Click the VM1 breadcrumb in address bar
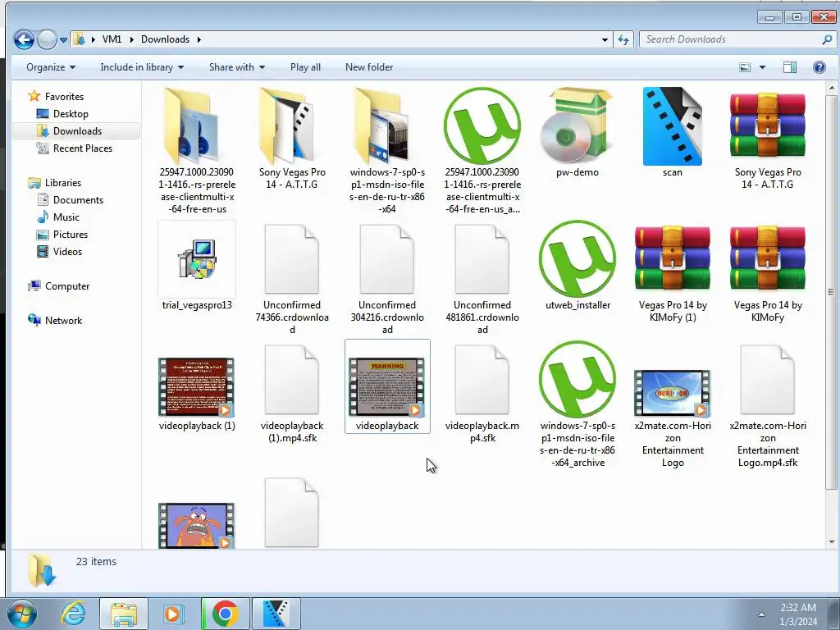This screenshot has height=630, width=840. [112, 39]
